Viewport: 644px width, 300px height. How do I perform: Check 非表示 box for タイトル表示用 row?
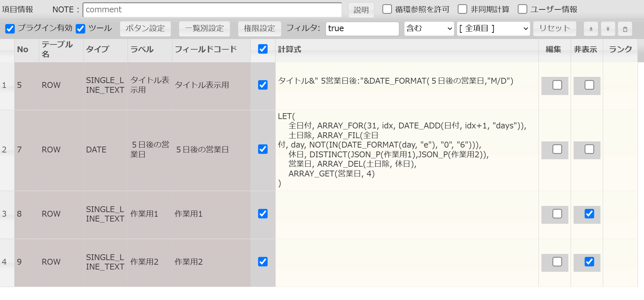pos(589,85)
